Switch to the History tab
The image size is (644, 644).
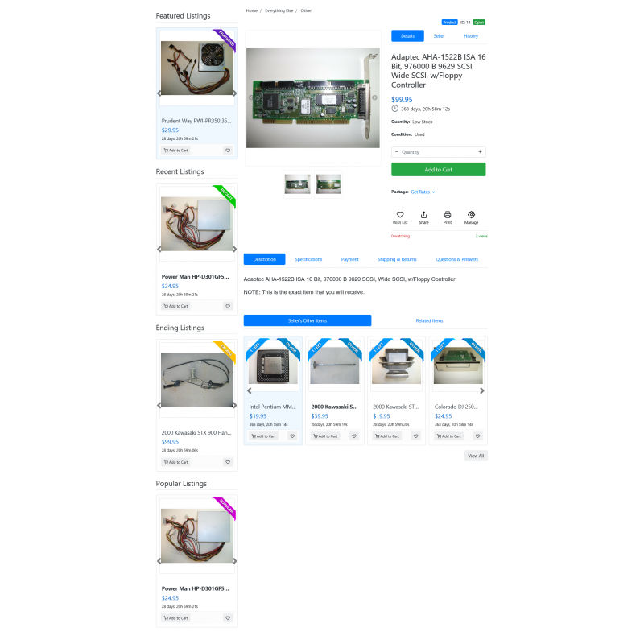[x=471, y=36]
